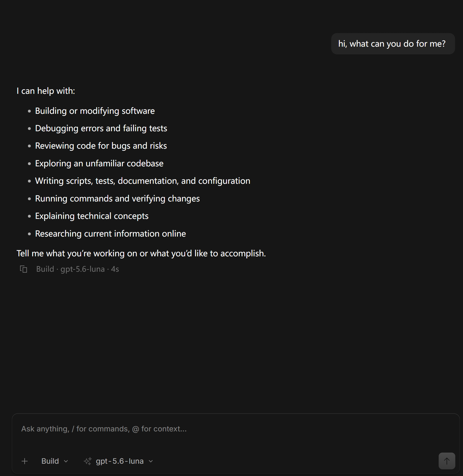Select the user message "hi, what can you do for me?"

point(393,44)
